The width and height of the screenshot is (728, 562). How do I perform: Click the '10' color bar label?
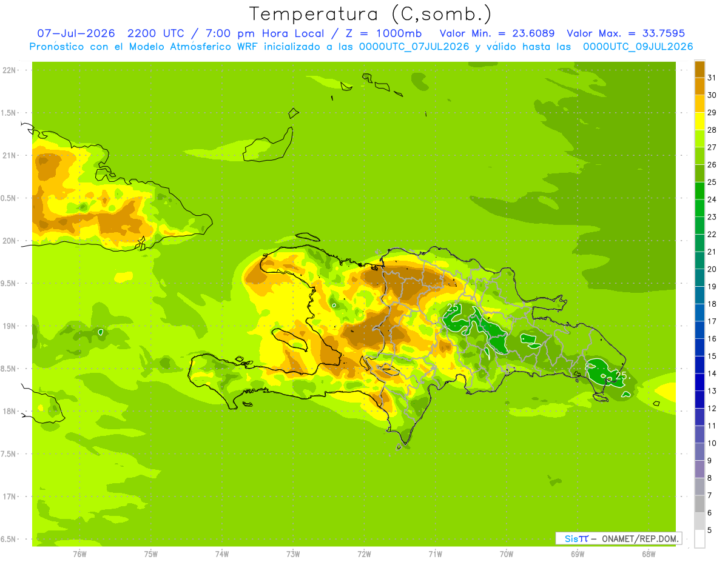coord(712,443)
